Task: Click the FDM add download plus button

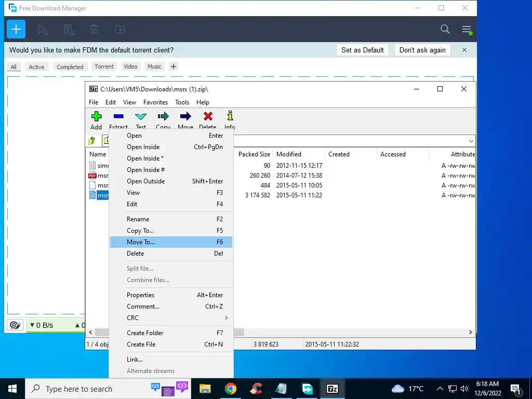Action: [16, 29]
